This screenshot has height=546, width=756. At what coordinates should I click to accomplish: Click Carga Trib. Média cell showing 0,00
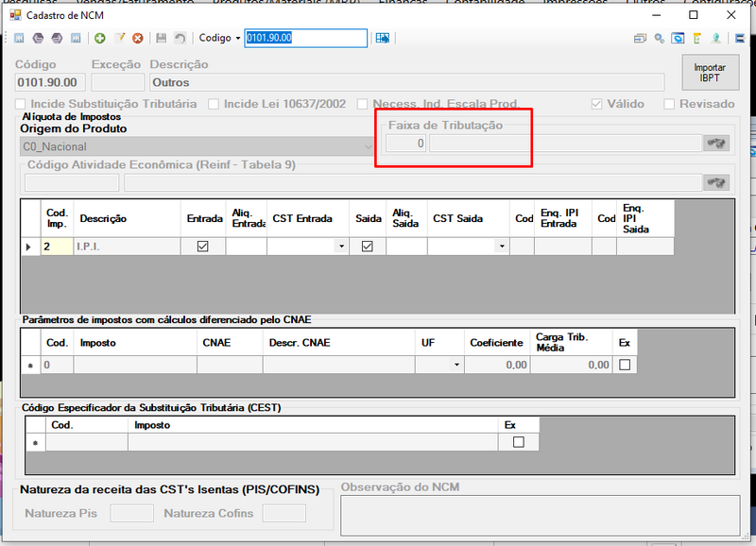click(572, 365)
